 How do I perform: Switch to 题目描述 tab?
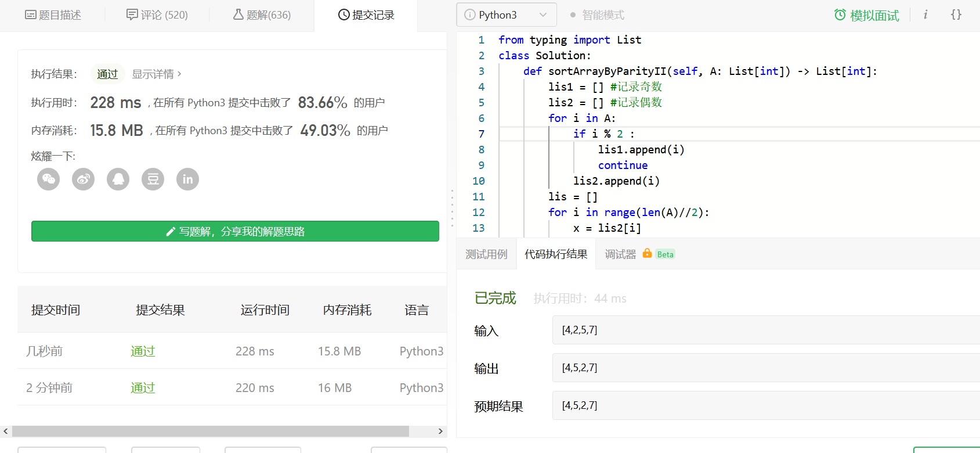53,15
